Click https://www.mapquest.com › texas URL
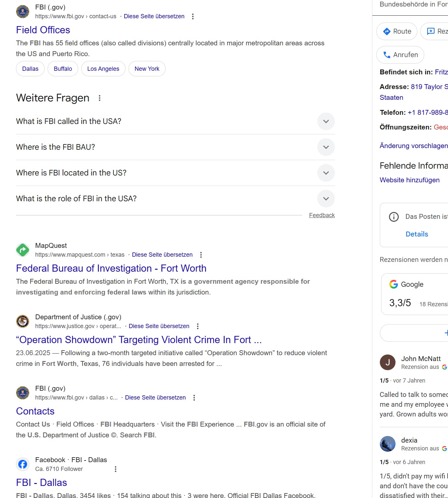 pos(80,255)
